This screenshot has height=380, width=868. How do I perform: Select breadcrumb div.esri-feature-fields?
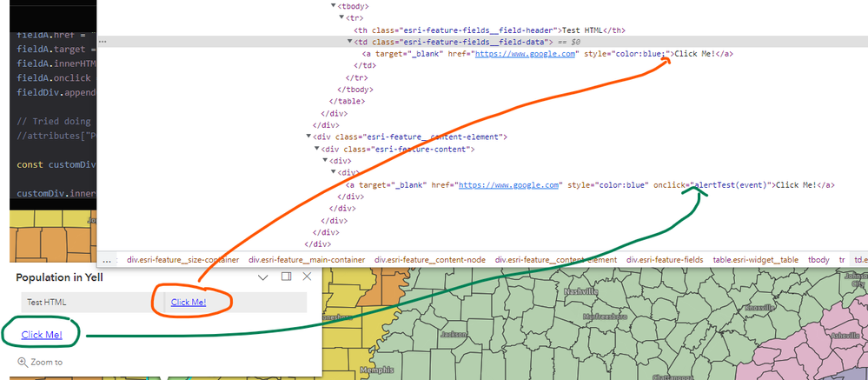(x=665, y=259)
